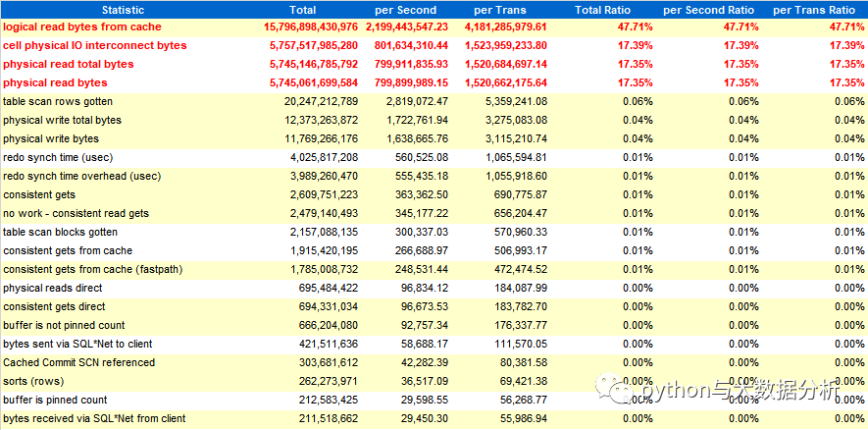Select the logical read bytes from cache row

[x=82, y=27]
